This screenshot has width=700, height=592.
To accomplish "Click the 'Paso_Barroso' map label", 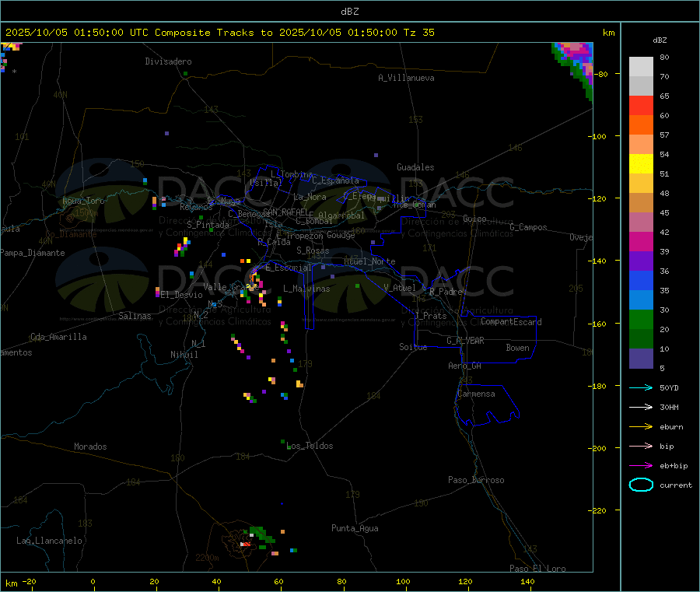I will pyautogui.click(x=476, y=480).
